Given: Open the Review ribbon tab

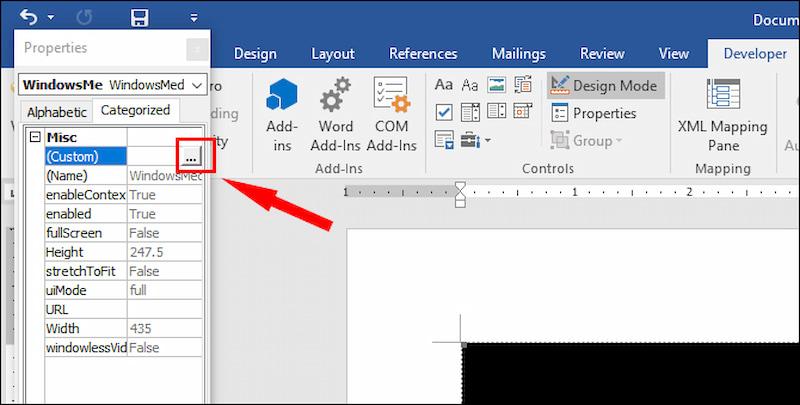Looking at the screenshot, I should 602,54.
